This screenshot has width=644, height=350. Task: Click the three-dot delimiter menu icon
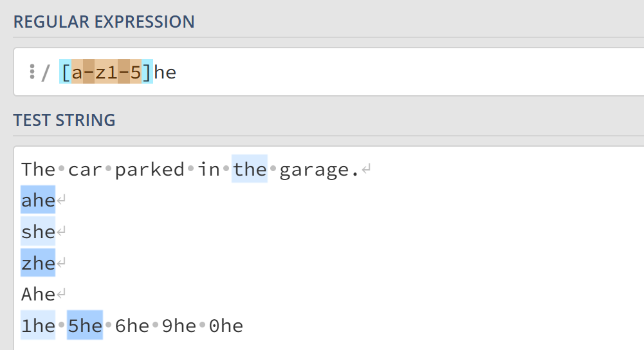click(x=32, y=72)
